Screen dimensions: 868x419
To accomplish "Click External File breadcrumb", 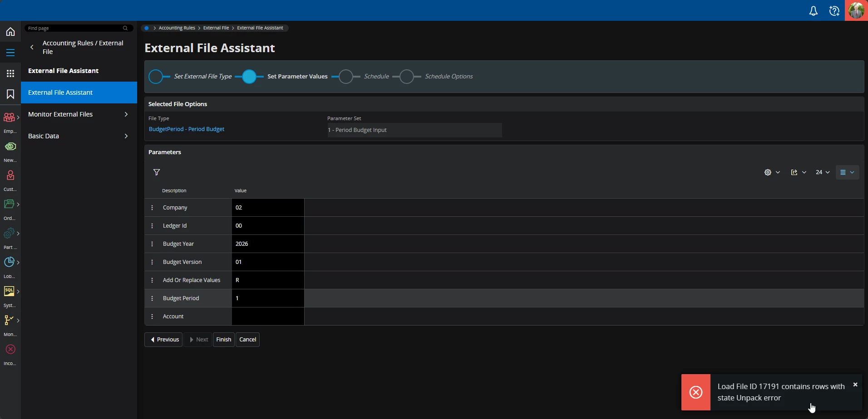I will tap(216, 28).
